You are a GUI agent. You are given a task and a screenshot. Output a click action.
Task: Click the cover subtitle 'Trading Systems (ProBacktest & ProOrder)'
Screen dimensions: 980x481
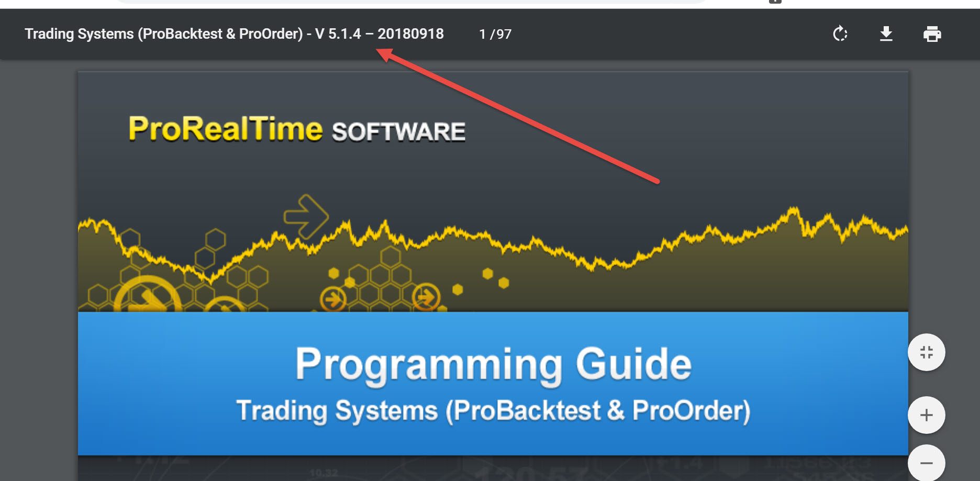(493, 411)
